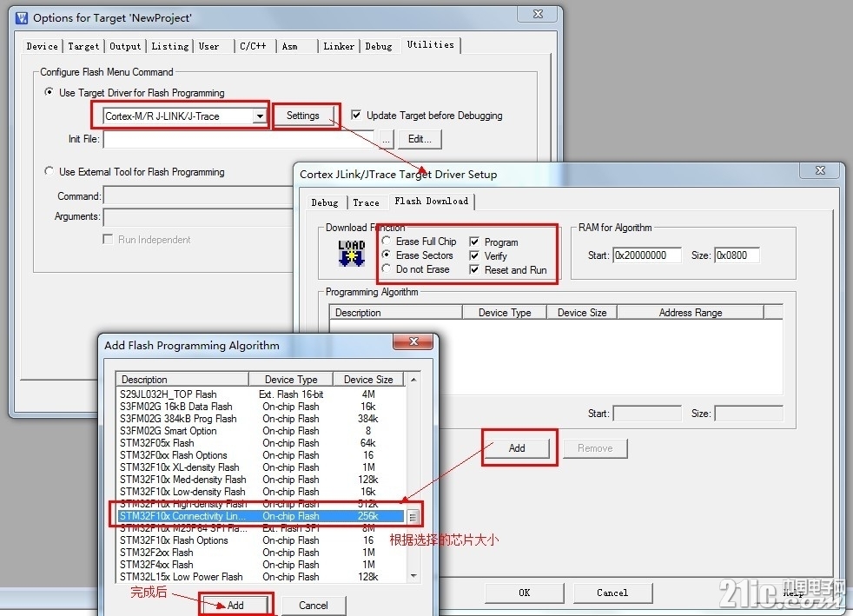Click RAM for Algorithm Size field 0x0800
The image size is (853, 616).
coord(737,255)
